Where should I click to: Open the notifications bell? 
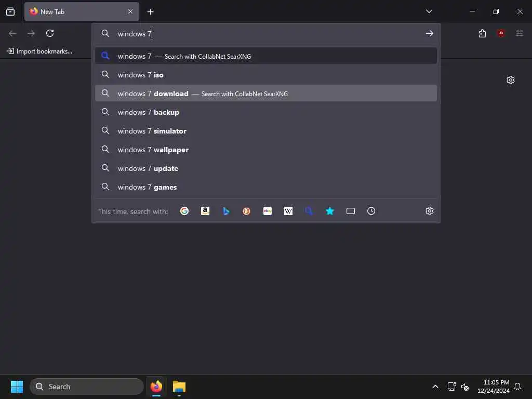(517, 387)
